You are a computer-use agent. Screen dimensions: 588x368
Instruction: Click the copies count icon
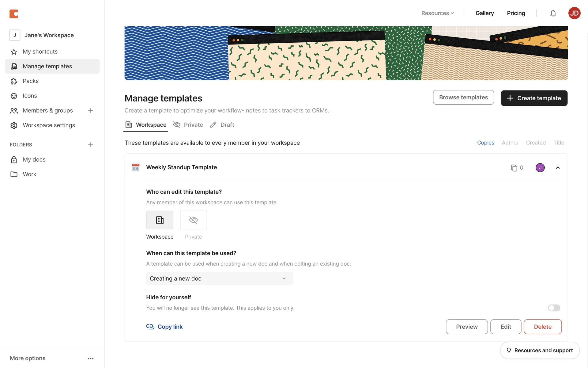tap(514, 168)
